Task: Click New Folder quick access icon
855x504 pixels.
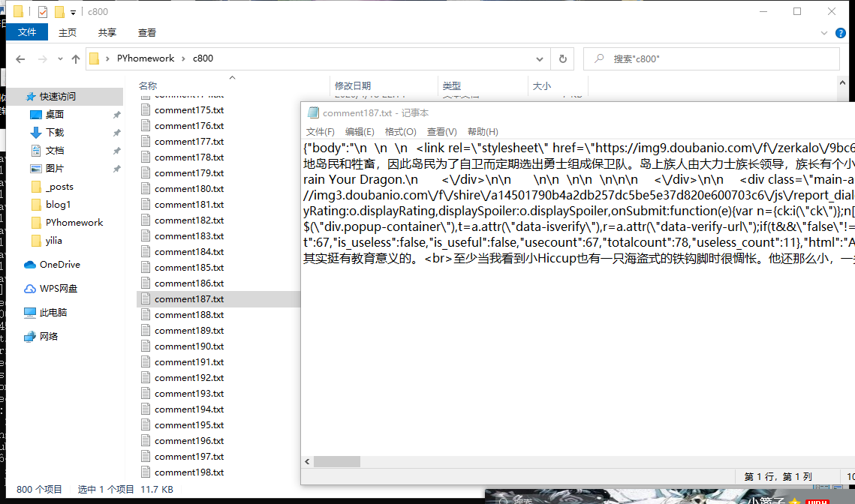Action: [59, 11]
